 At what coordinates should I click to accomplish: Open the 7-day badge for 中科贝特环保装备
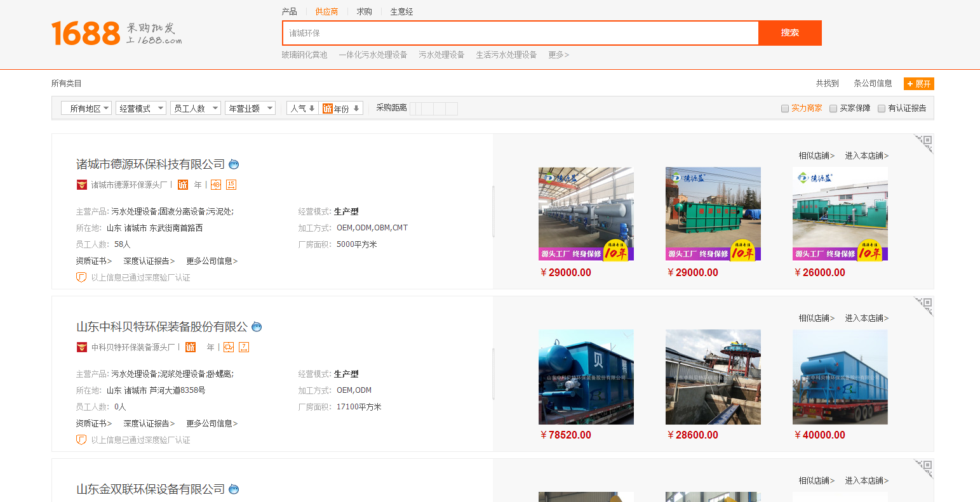[244, 347]
